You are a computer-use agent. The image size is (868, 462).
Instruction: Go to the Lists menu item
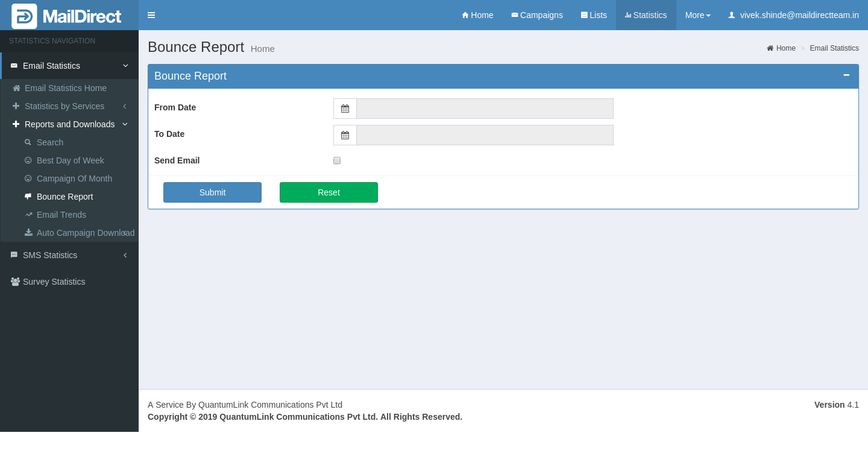click(594, 15)
